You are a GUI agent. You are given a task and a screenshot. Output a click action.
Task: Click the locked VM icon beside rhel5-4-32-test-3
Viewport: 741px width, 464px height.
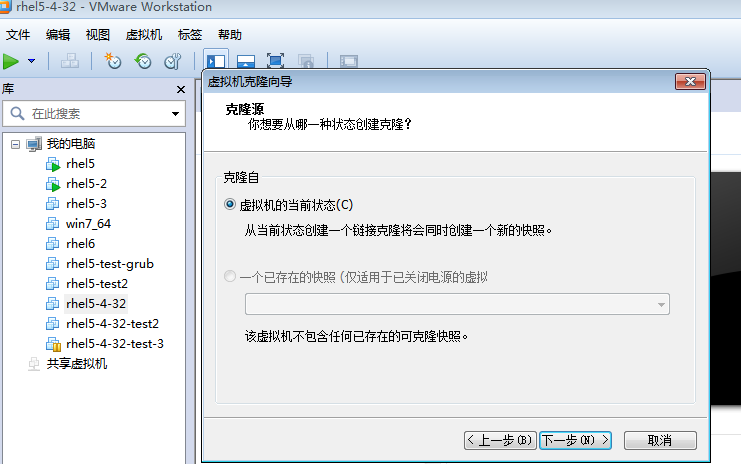point(53,344)
